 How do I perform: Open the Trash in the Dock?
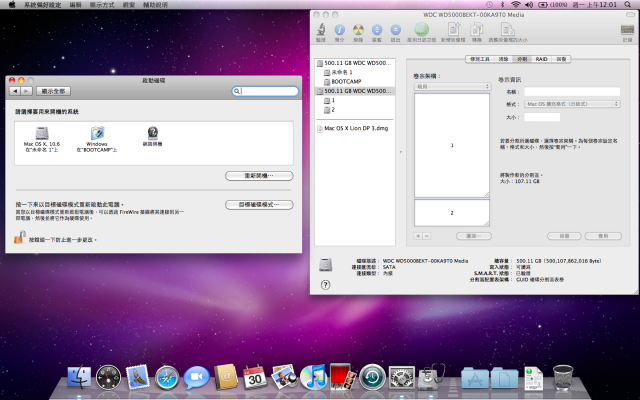pos(563,377)
